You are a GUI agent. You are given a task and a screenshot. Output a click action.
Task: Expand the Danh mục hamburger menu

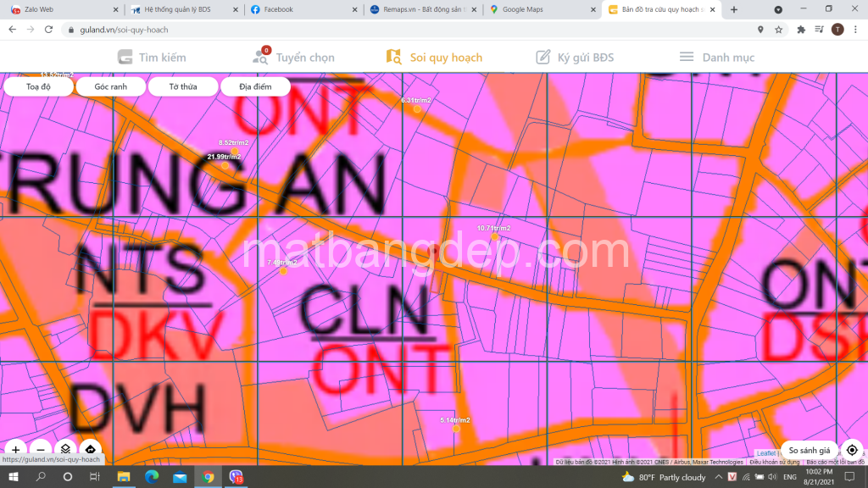tap(717, 57)
